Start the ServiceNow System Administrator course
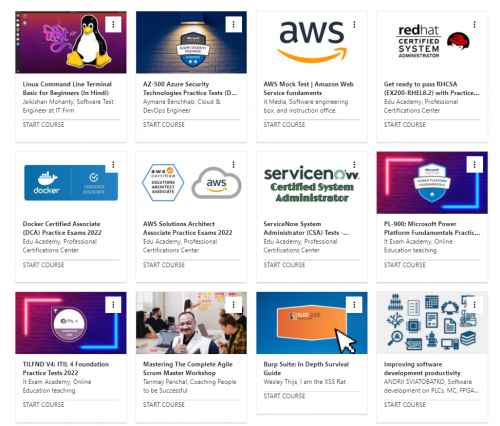 284,265
